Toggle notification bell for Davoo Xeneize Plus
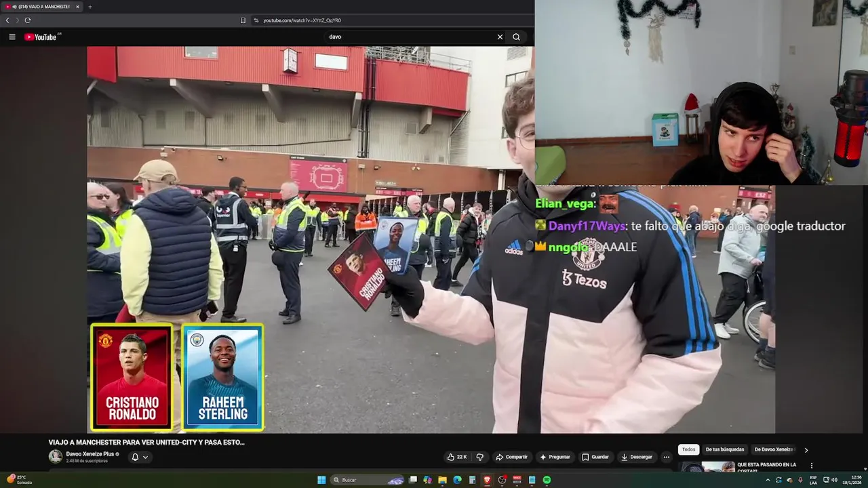 pyautogui.click(x=135, y=457)
